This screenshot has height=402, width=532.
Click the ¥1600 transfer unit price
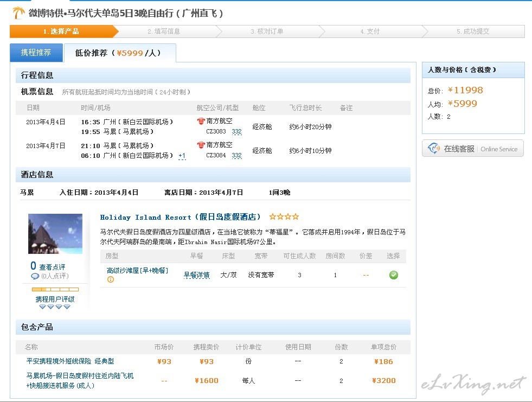[206, 381]
